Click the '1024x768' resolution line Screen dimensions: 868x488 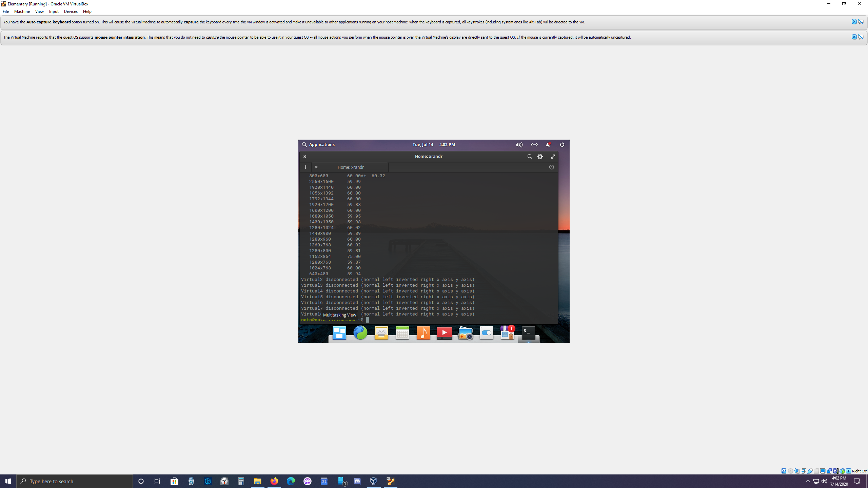(335, 268)
